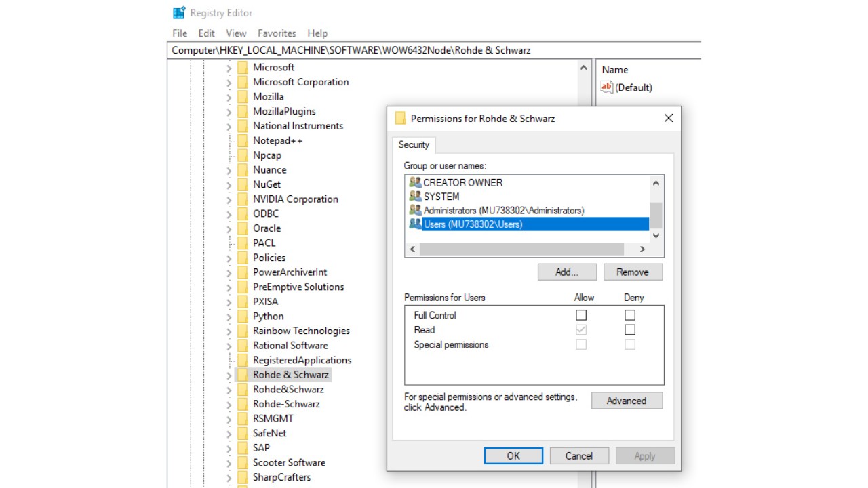Click the Rohde & Schwarz folder icon in tree

(x=243, y=375)
